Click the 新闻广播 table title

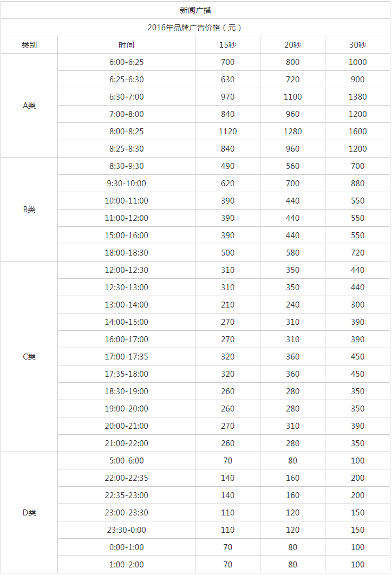[195, 10]
